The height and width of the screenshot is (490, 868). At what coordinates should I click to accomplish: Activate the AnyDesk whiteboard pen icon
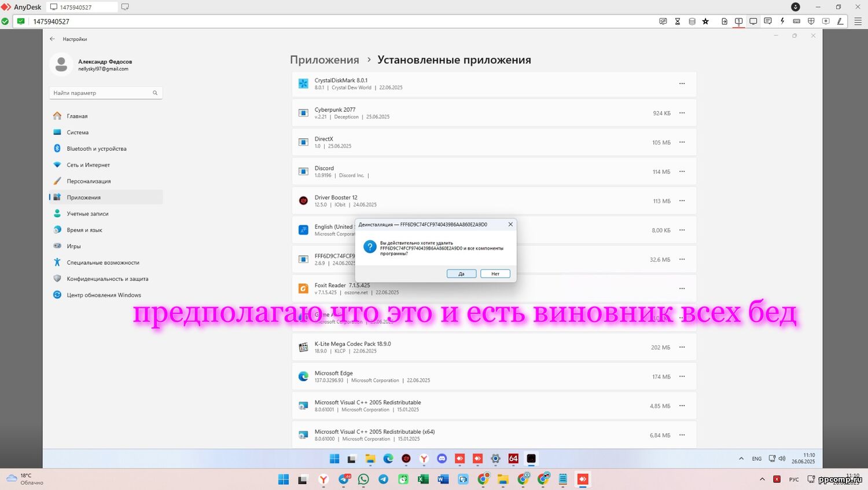coord(840,21)
